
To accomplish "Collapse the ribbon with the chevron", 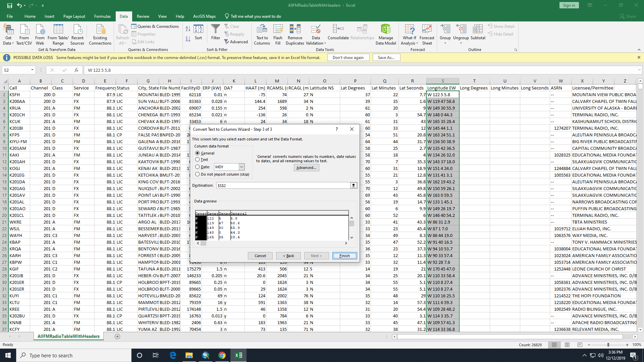I will (639, 50).
